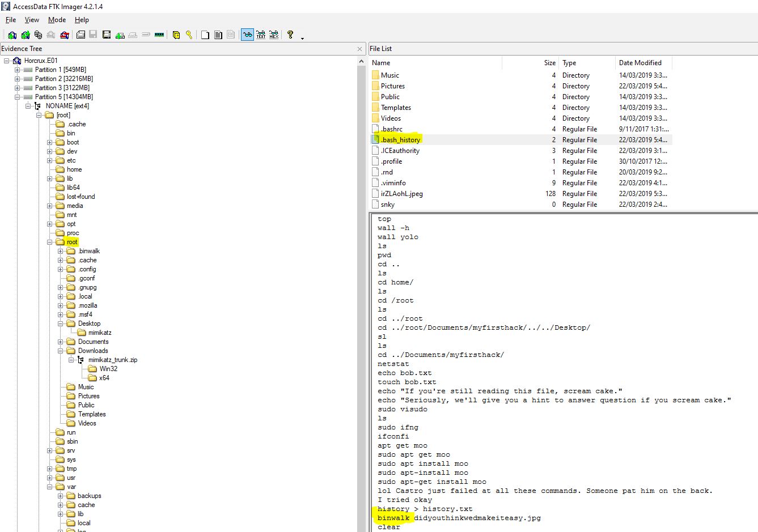Open the File menu
The image size is (758, 532).
tap(11, 20)
